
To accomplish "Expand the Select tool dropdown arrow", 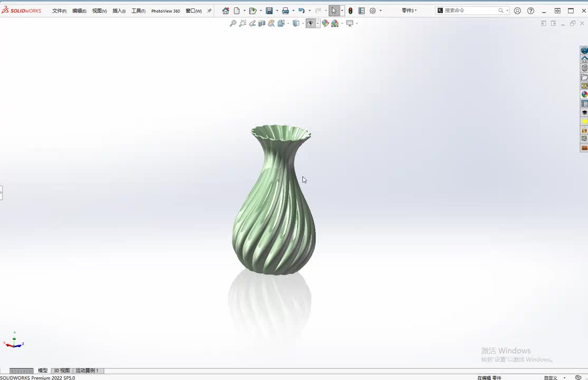I will coord(342,11).
